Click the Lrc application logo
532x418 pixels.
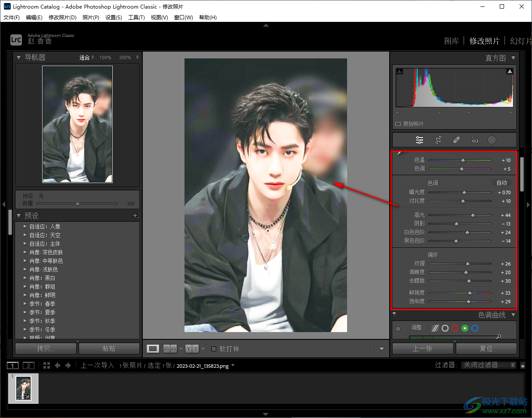(16, 40)
